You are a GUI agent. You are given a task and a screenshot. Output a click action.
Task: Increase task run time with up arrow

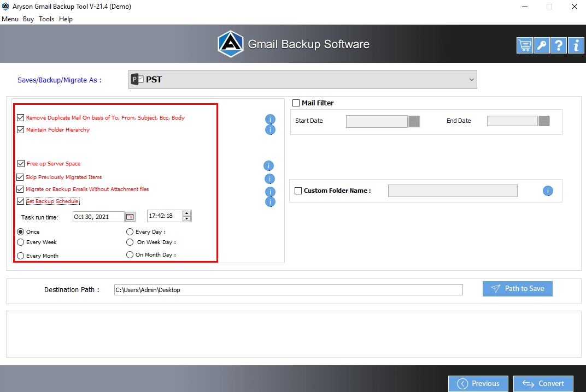coord(187,213)
